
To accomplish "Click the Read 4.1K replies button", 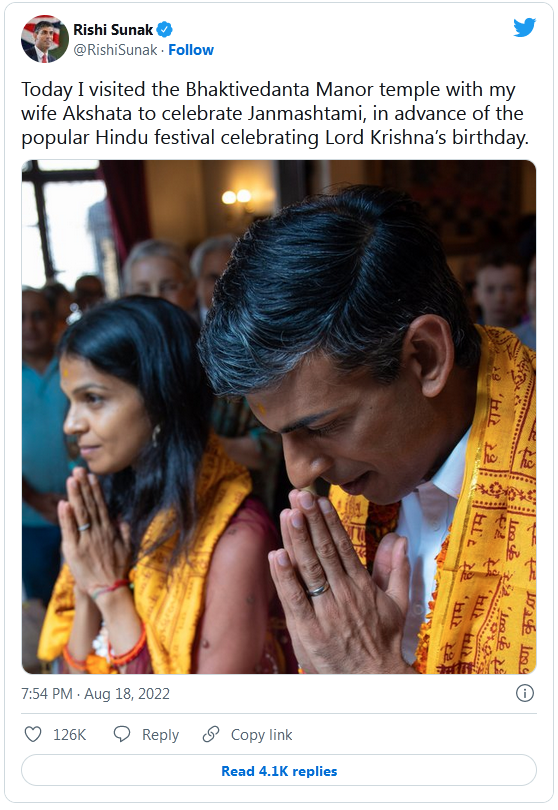I will coord(279,771).
